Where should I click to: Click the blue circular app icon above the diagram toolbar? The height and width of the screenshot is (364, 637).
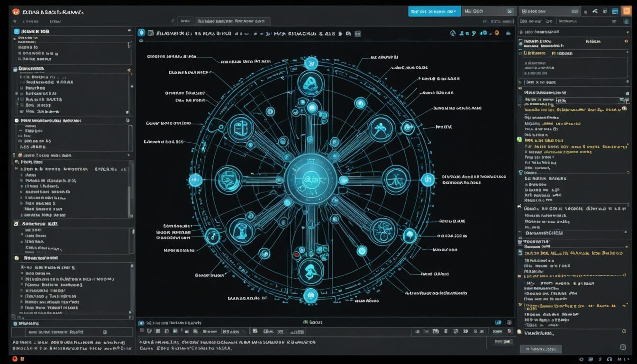tap(142, 33)
